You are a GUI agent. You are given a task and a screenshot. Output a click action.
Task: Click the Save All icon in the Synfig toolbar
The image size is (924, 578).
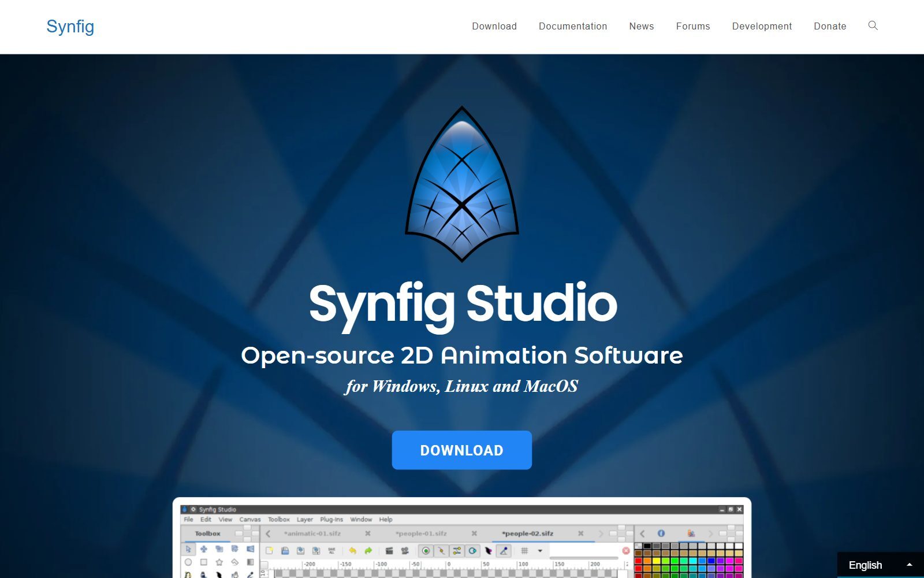(x=331, y=551)
